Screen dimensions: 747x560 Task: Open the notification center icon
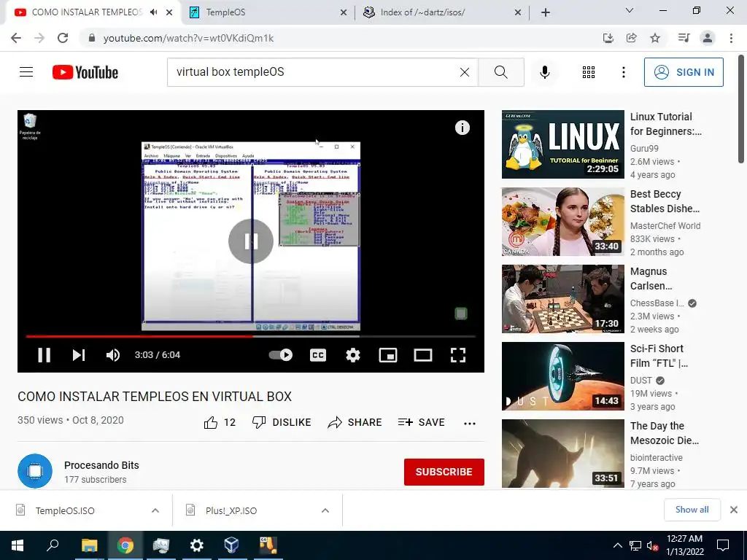723,545
